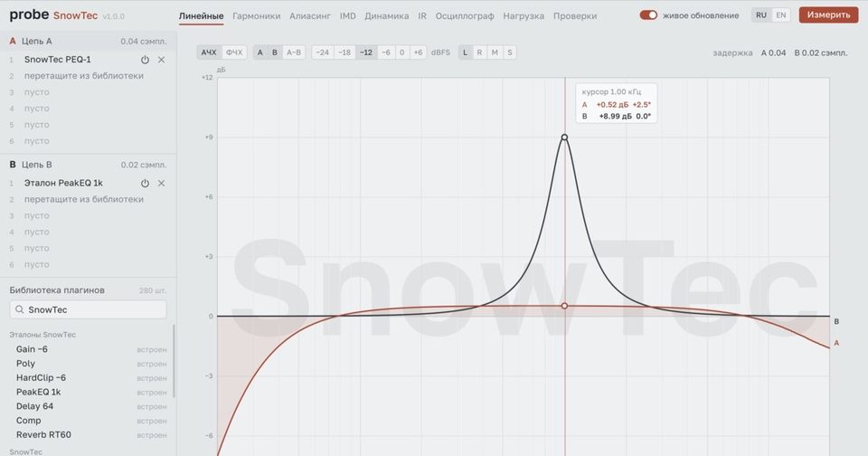868x456 pixels.
Task: Click chain B slot 2 перетащите из библиотеки
Action: (83, 199)
